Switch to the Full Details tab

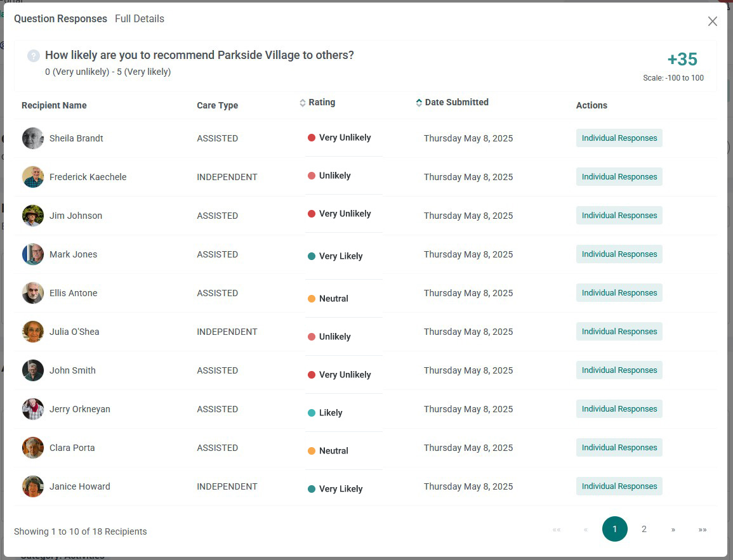(x=140, y=18)
